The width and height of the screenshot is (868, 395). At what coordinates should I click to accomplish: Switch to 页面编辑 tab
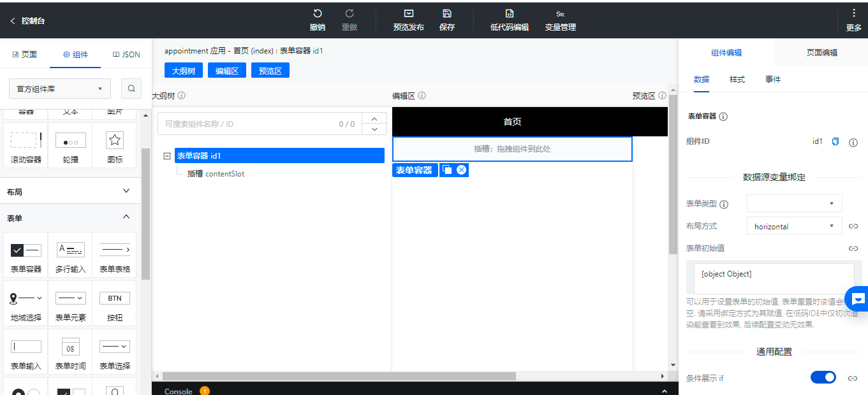[821, 53]
